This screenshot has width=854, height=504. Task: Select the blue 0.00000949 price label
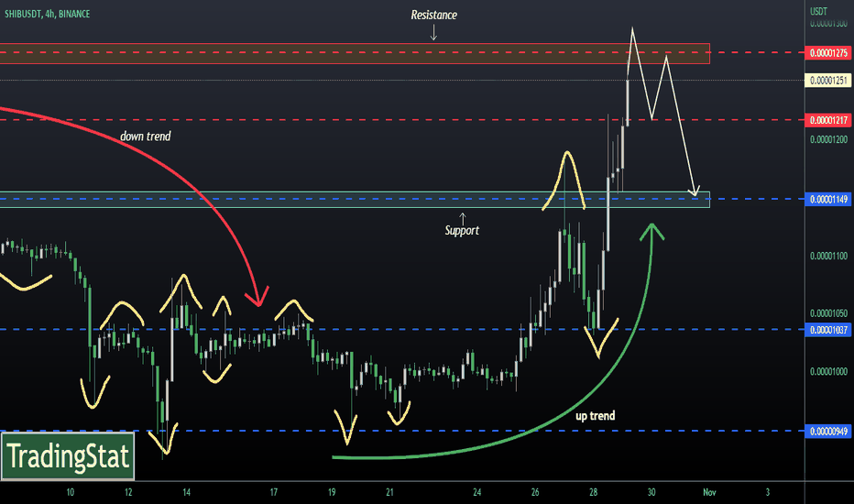click(828, 432)
